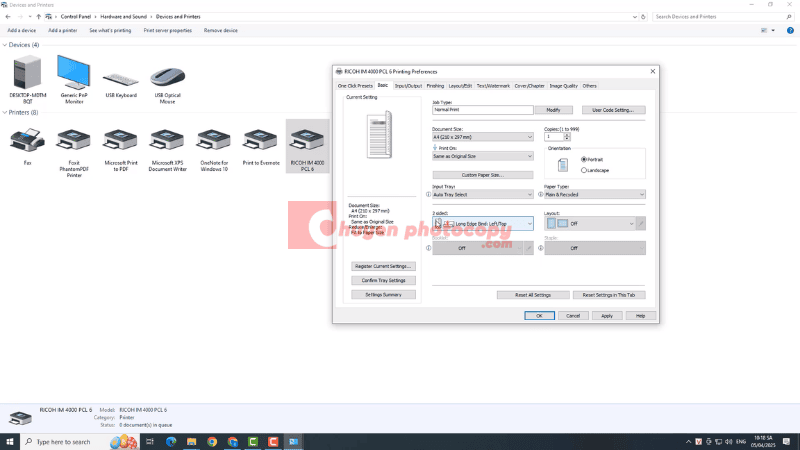
Task: Switch to the Cover/Chapter tab
Action: pyautogui.click(x=529, y=86)
